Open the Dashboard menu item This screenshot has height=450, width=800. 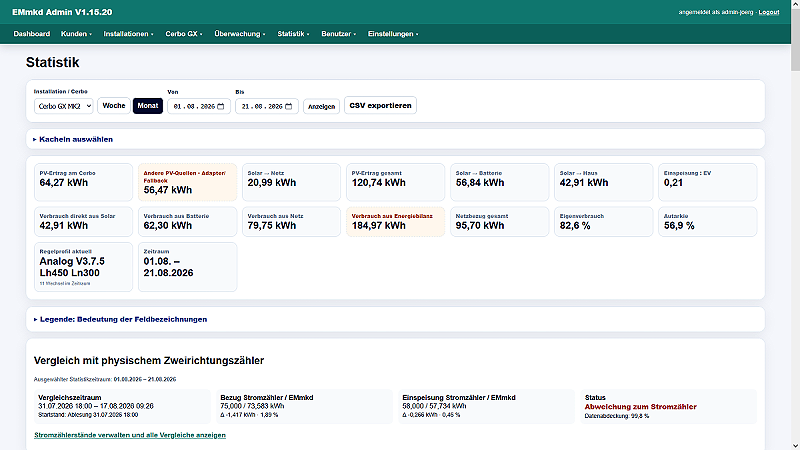tap(32, 34)
